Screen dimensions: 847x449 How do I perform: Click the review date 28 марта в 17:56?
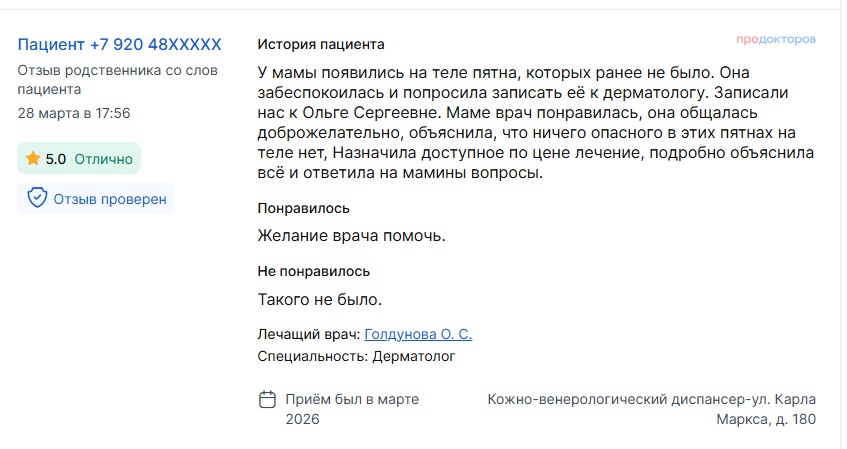point(74,113)
